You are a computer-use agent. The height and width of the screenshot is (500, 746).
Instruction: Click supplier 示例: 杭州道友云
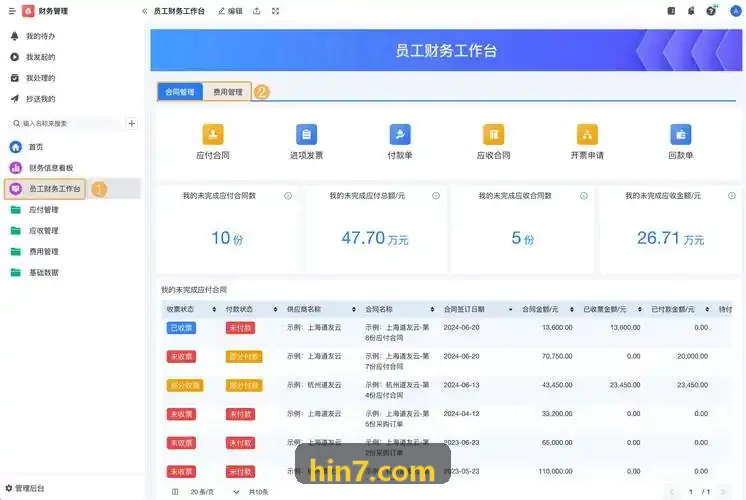[x=314, y=385]
